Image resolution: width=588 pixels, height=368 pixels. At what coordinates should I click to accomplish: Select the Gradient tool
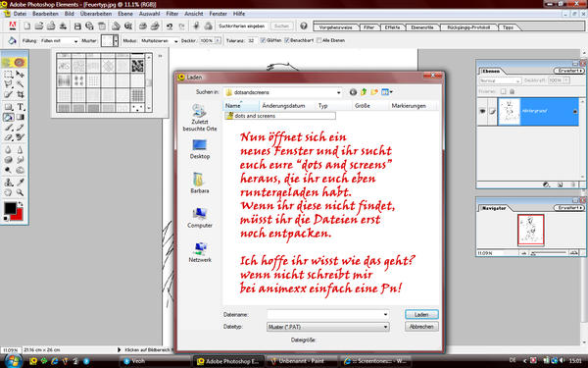21,117
